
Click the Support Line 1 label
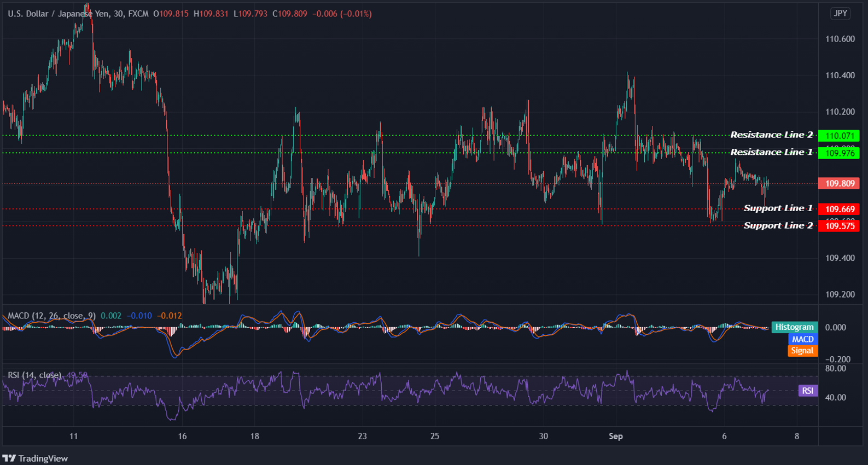(778, 208)
